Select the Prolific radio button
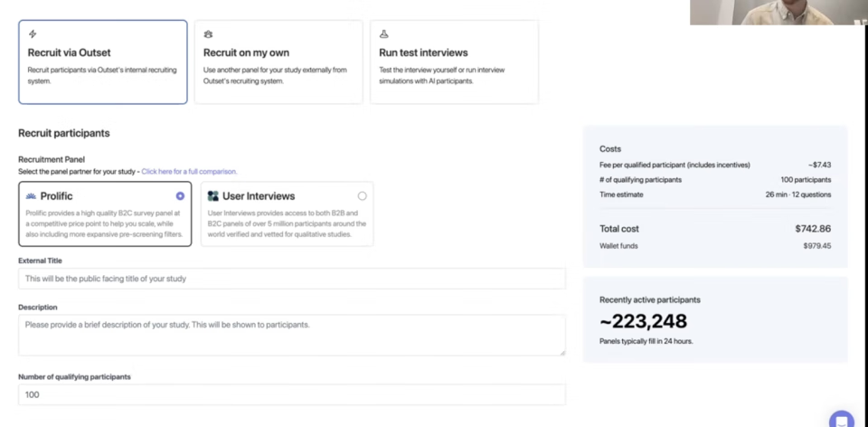The width and height of the screenshot is (868, 427). (x=180, y=195)
